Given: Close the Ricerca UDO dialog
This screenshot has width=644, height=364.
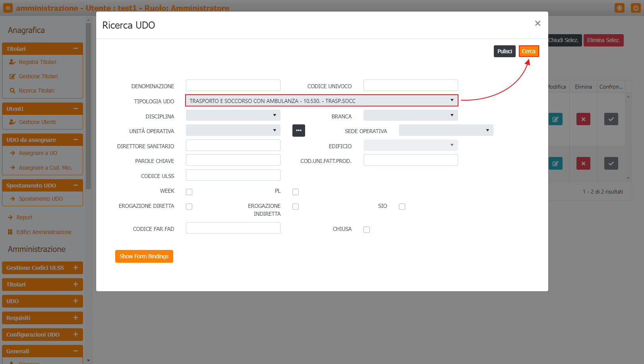Looking at the screenshot, I should (538, 23).
